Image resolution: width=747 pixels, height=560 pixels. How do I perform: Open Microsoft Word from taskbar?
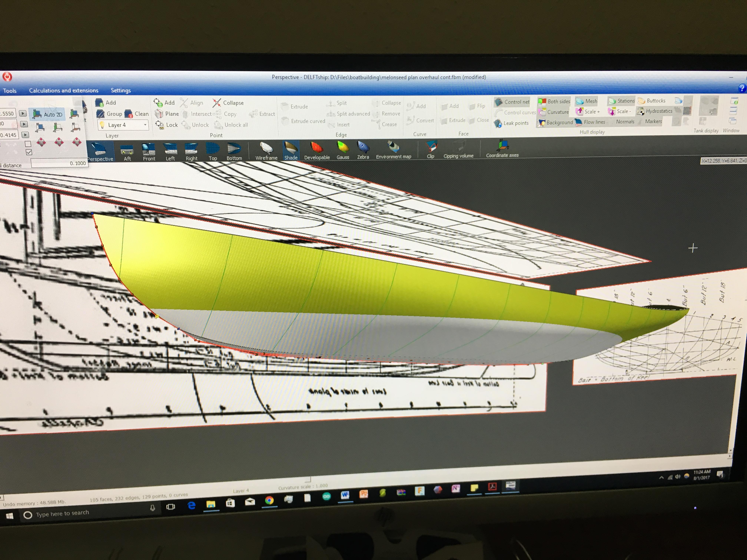pyautogui.click(x=345, y=495)
